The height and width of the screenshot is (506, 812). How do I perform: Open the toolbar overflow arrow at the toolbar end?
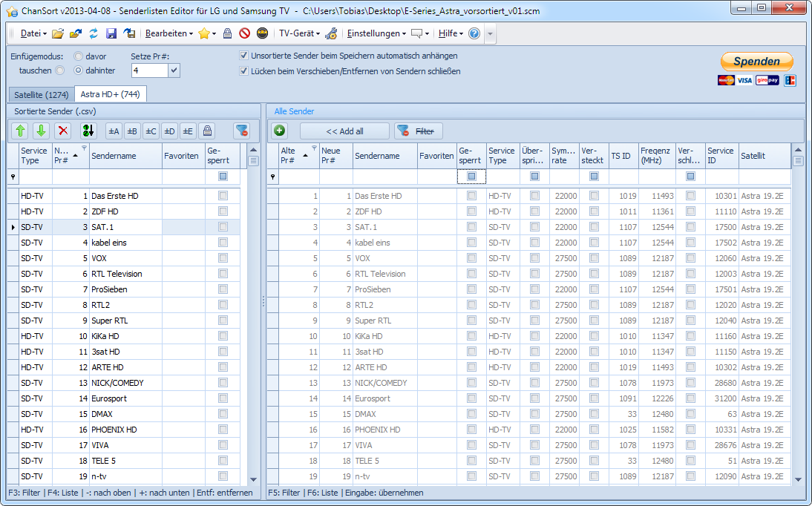point(490,33)
